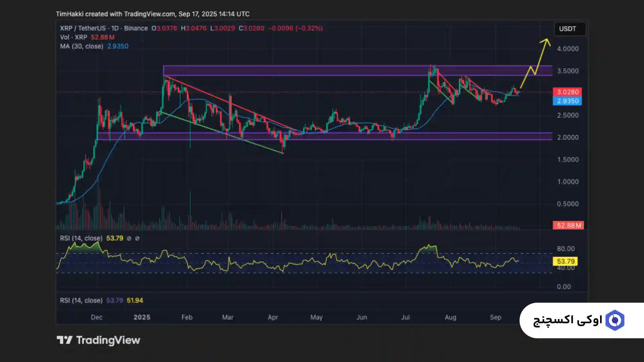Click the first null symbol beside RSI 53.79
Screen dimensions: 644x362
click(x=129, y=238)
